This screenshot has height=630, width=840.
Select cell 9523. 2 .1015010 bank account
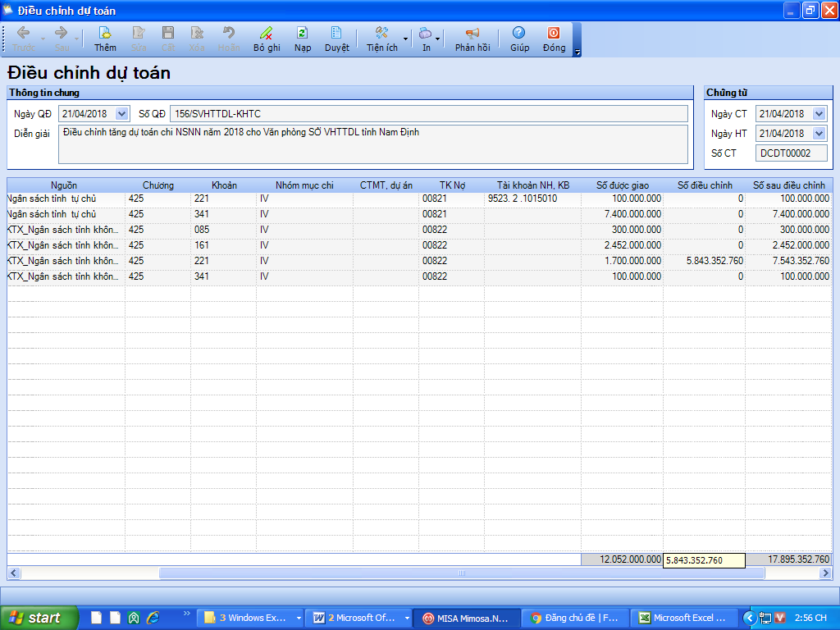(x=533, y=199)
